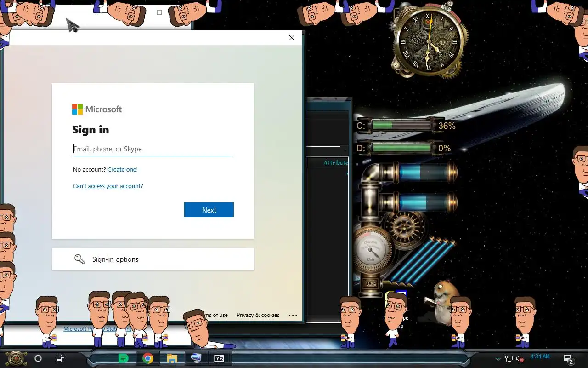Image resolution: width=588 pixels, height=368 pixels.
Task: Open the partially hidden Terms of use link
Action: tap(215, 315)
